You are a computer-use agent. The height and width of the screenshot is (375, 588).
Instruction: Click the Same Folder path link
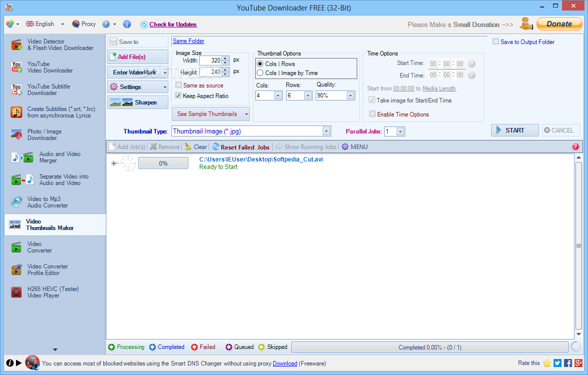coord(189,41)
